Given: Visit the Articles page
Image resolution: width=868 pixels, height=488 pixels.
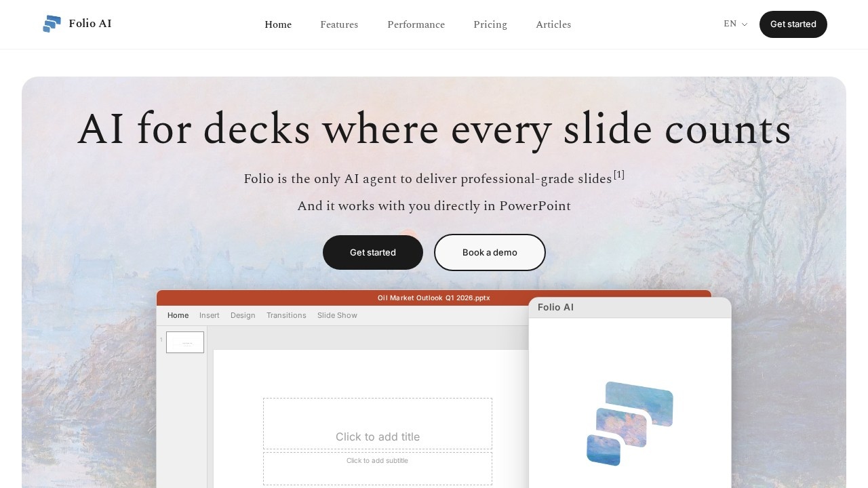Looking at the screenshot, I should pyautogui.click(x=553, y=24).
